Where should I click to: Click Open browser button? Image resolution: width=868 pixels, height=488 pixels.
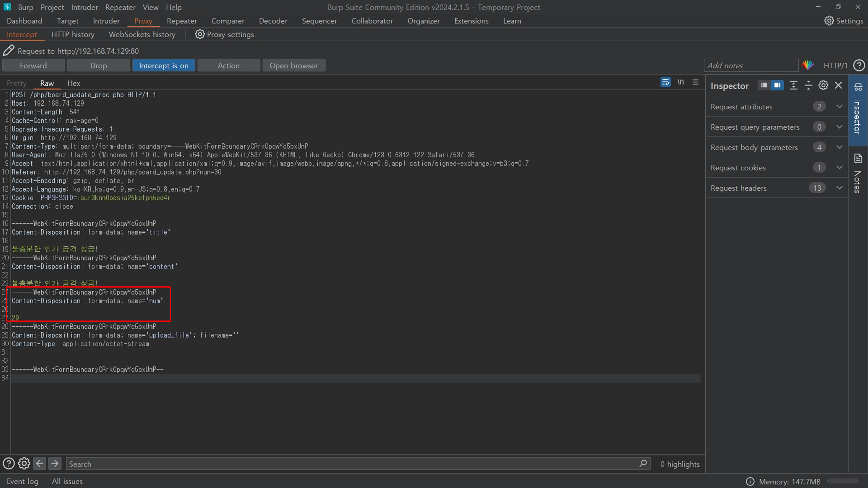pos(293,65)
